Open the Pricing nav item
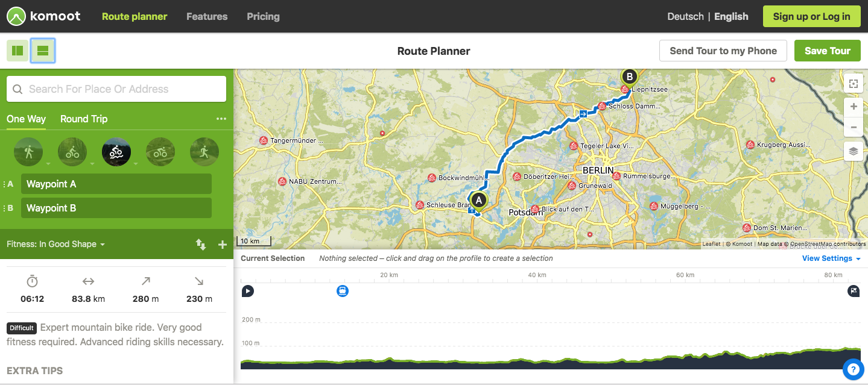868x385 pixels. pyautogui.click(x=263, y=16)
